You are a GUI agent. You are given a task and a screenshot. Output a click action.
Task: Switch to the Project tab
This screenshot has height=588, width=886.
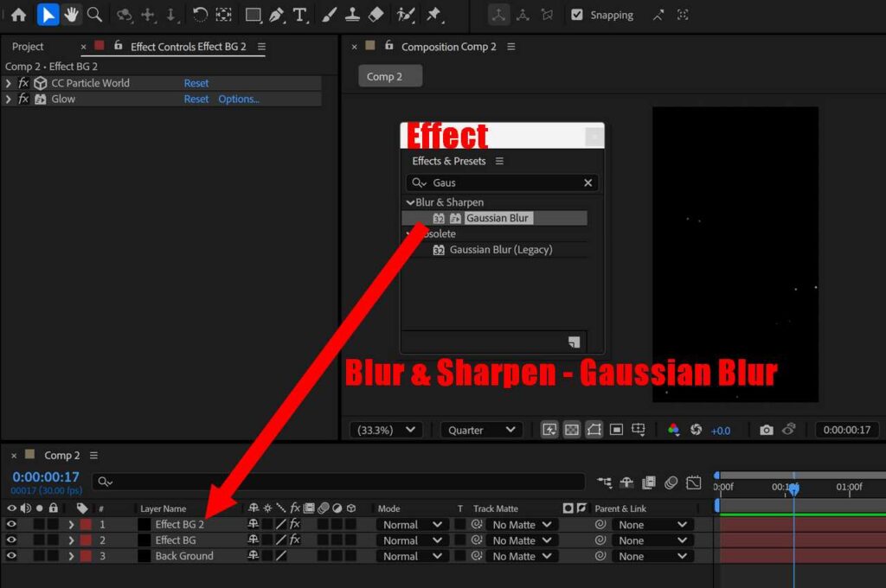click(28, 47)
